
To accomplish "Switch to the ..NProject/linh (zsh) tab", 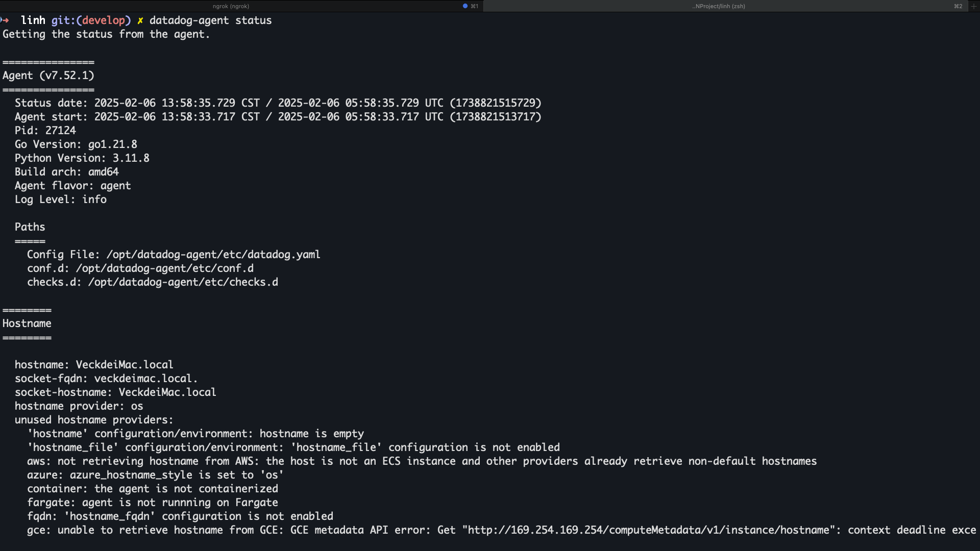I will click(x=719, y=6).
